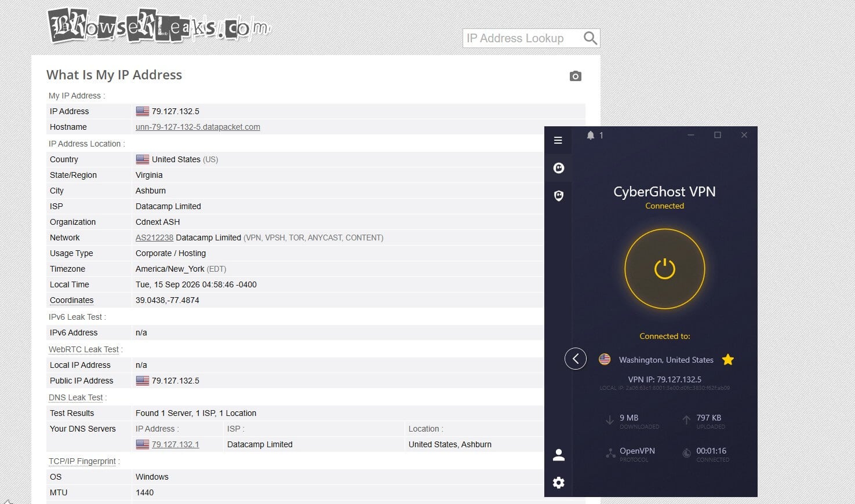Select the Corporate / Hosting usage value

[x=170, y=253]
